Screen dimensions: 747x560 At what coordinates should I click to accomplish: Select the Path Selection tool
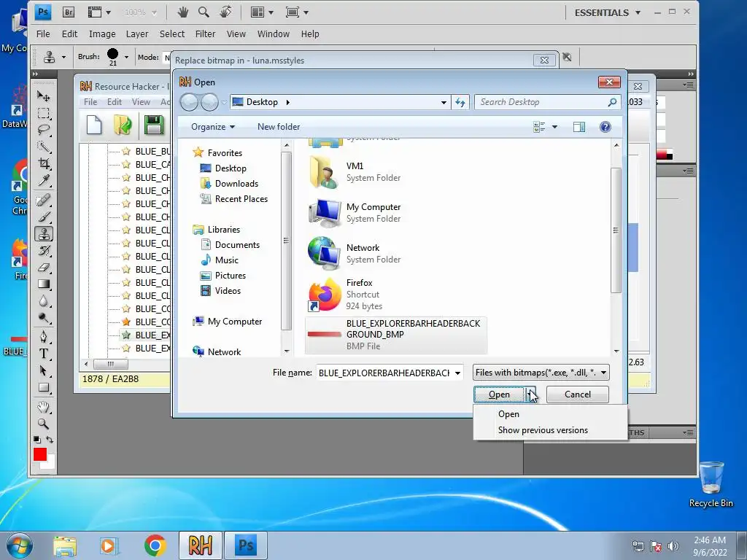pos(43,371)
